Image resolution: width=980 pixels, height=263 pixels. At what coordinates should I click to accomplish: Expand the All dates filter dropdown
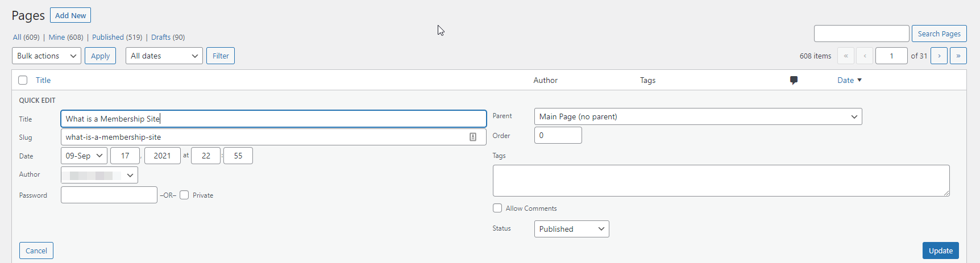click(164, 56)
